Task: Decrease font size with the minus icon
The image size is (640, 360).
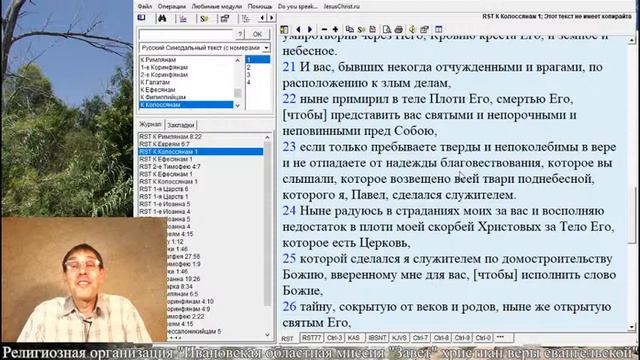Action: coord(324,29)
